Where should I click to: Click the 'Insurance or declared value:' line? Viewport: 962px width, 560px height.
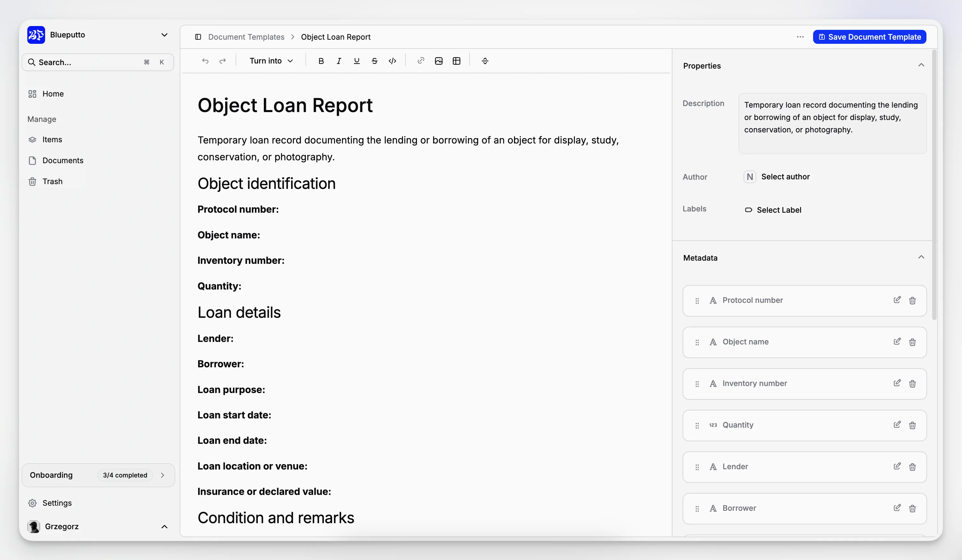[x=264, y=492]
